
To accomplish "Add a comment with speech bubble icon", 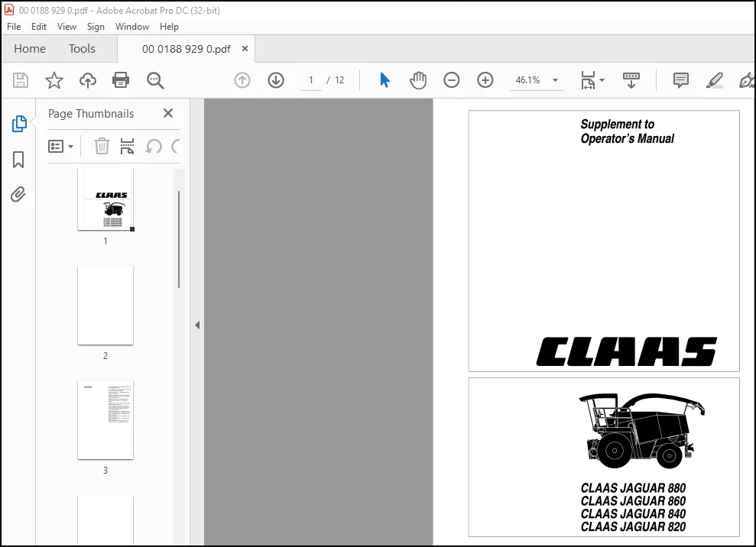I will click(681, 80).
